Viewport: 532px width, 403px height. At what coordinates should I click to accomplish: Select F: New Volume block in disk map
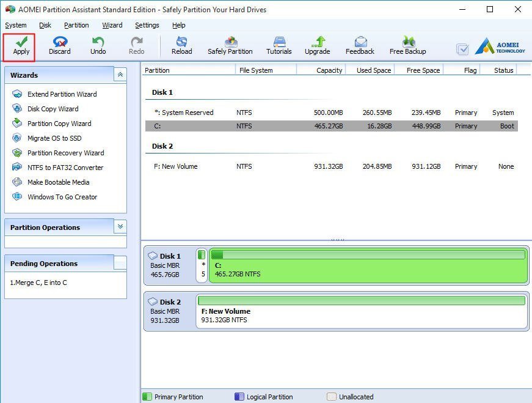click(362, 311)
